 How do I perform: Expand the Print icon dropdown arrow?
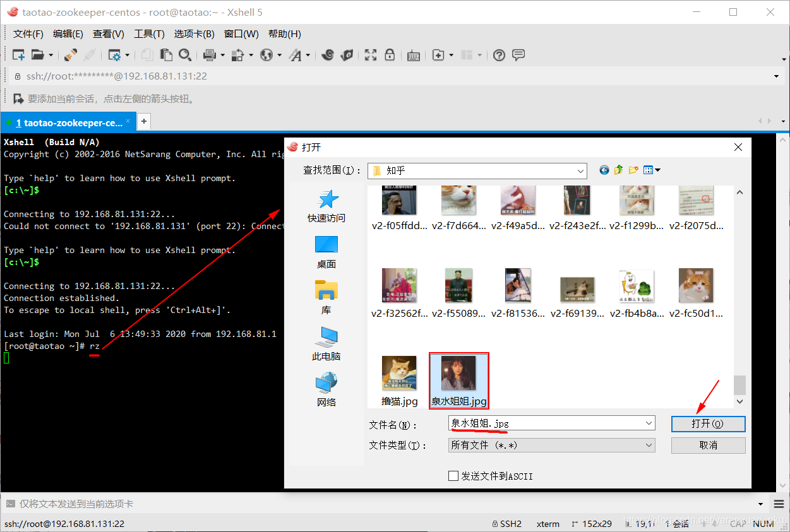coord(222,56)
